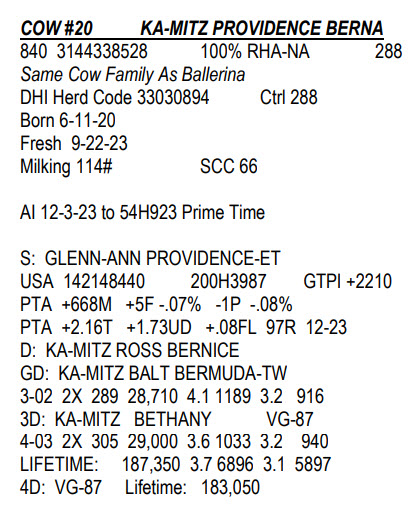Select sire GLENN-ANN PROVIDENCE-ET

(150, 258)
